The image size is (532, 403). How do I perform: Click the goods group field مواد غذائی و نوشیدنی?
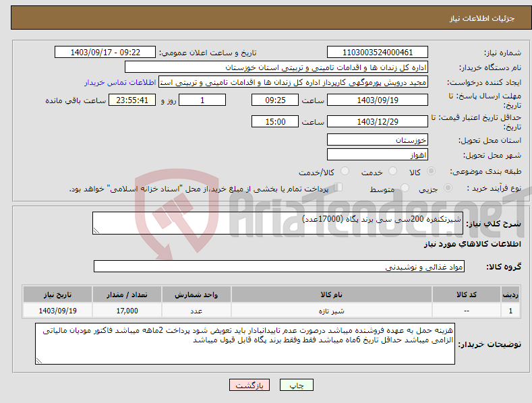(x=279, y=267)
